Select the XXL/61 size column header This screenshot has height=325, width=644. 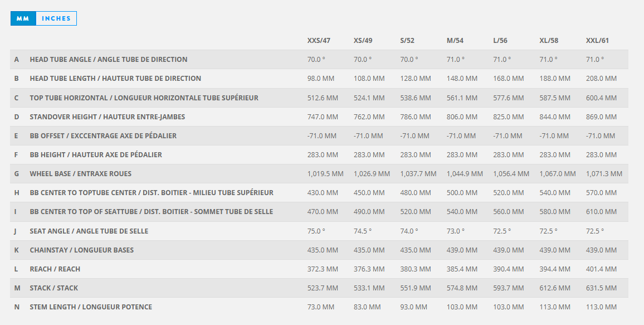[597, 41]
